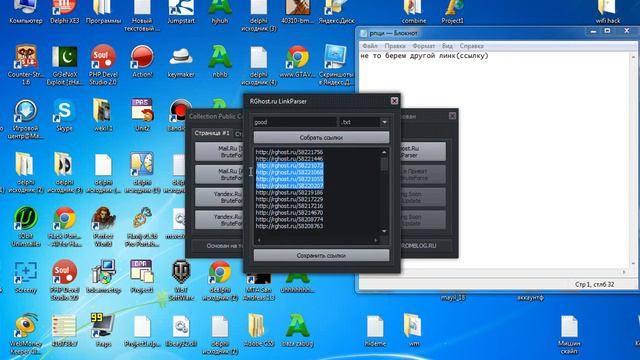
Task: Click the link list scroll-right arrow
Action: [x=376, y=240]
